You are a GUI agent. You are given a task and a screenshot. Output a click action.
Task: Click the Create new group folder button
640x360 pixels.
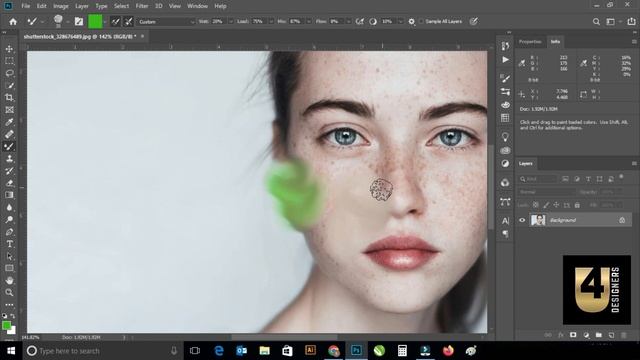[x=598, y=335]
